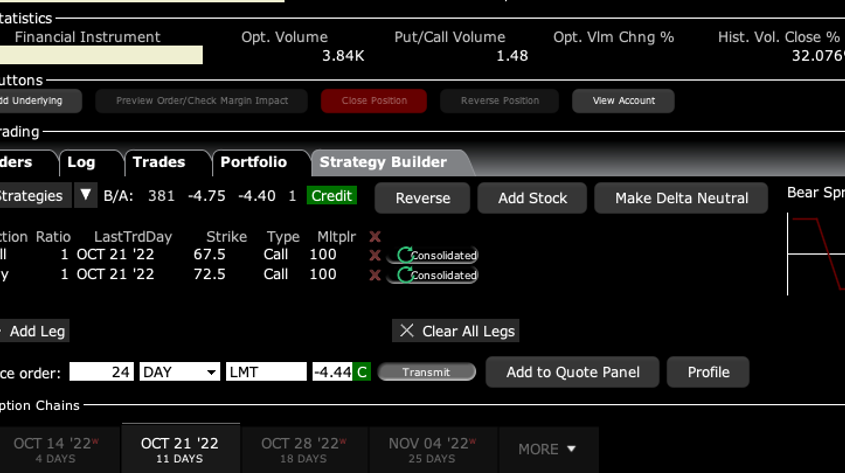Switch to the Trades tab
Screen dimensions: 845x474
pyautogui.click(x=158, y=162)
